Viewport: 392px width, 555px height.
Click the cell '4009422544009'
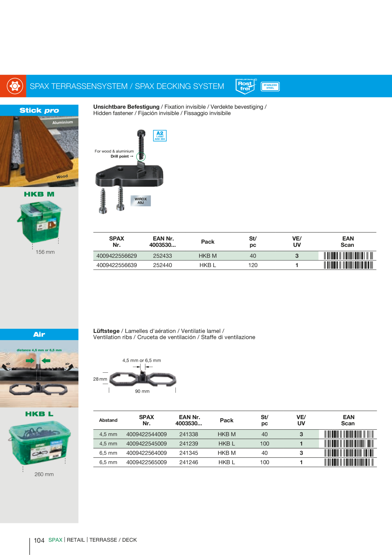pos(146,434)
